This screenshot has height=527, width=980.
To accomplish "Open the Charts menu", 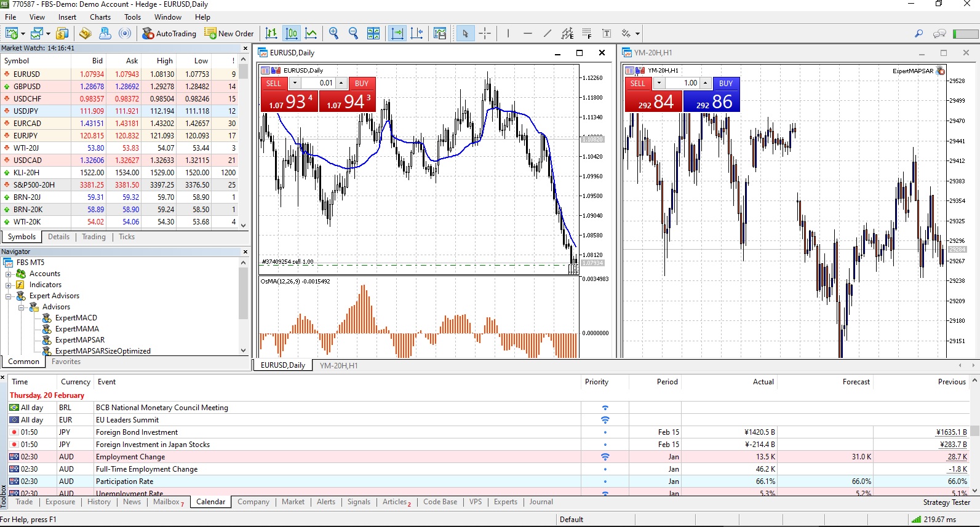I will coord(100,17).
